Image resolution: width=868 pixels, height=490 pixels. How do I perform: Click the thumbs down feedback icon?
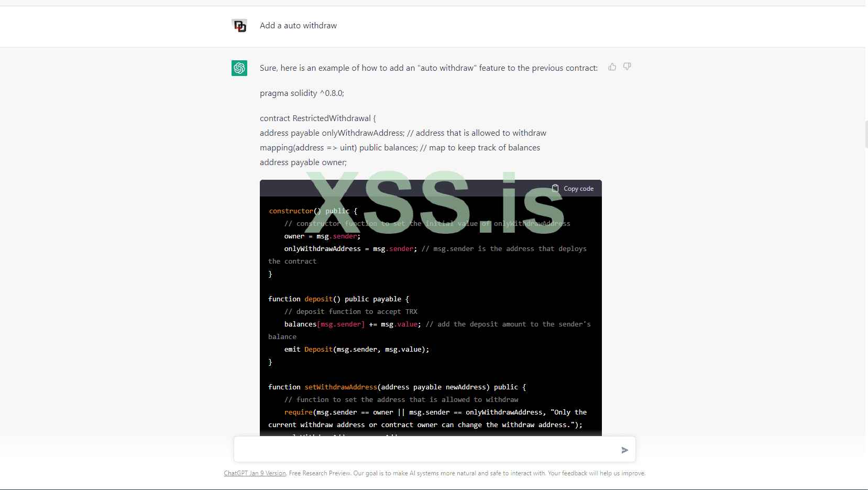pyautogui.click(x=627, y=67)
